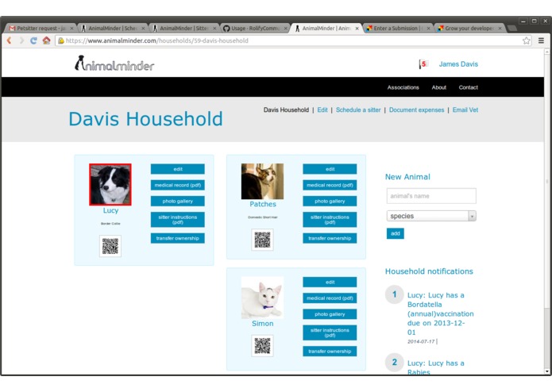The height and width of the screenshot is (392, 552).
Task: Open Lucy's photo gallery
Action: pyautogui.click(x=177, y=201)
